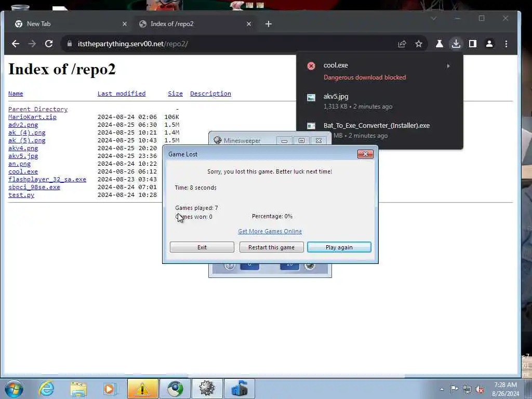
Task: Sort listing by Description
Action: point(210,94)
